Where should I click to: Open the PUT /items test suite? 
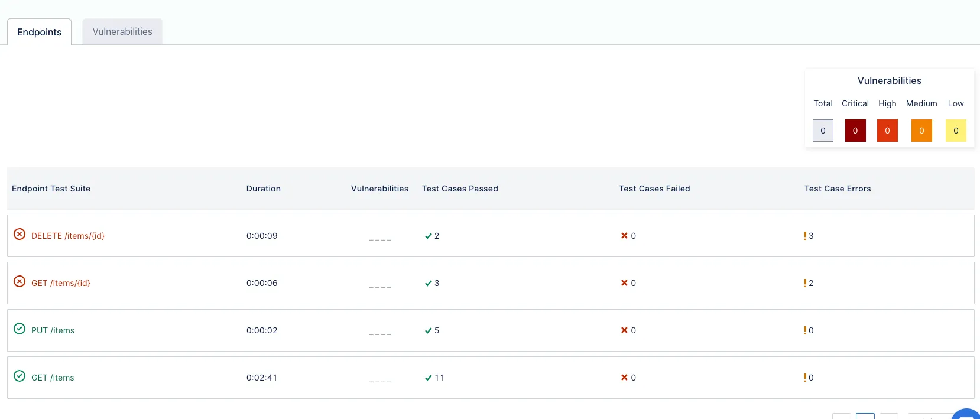(53, 330)
